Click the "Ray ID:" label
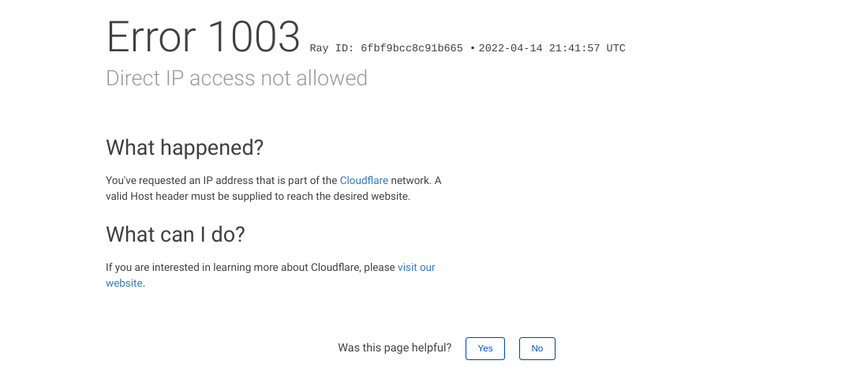The width and height of the screenshot is (868, 383). pyautogui.click(x=332, y=49)
